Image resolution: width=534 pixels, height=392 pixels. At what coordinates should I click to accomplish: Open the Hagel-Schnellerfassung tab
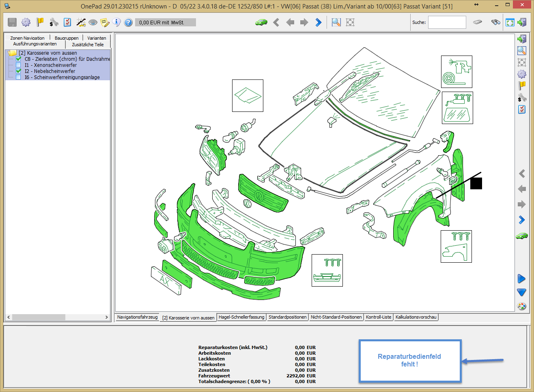click(x=241, y=317)
